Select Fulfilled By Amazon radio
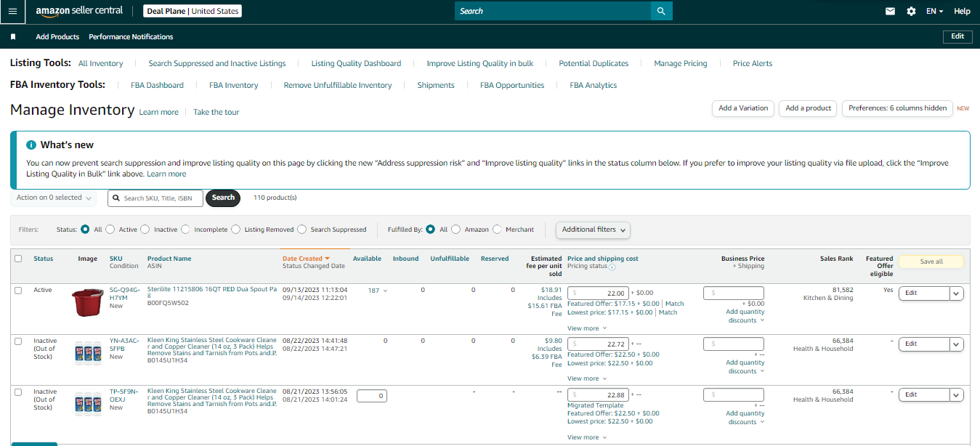This screenshot has width=980, height=446. point(456,230)
